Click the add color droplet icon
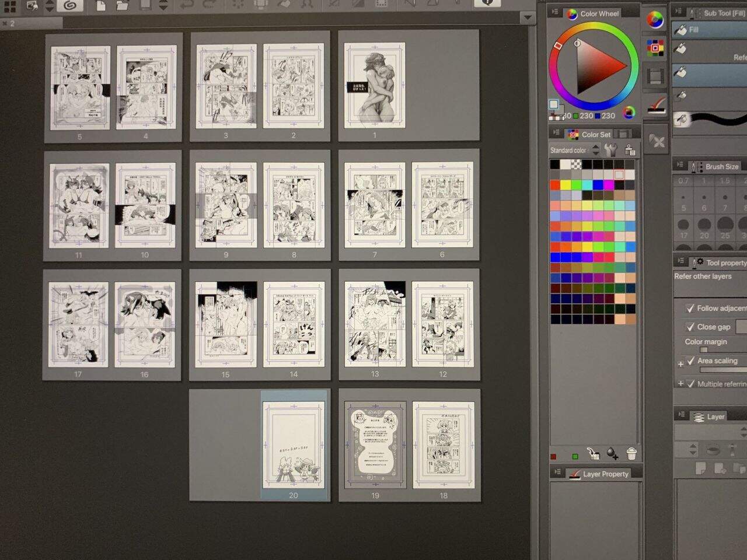The height and width of the screenshot is (560, 747). (x=612, y=453)
